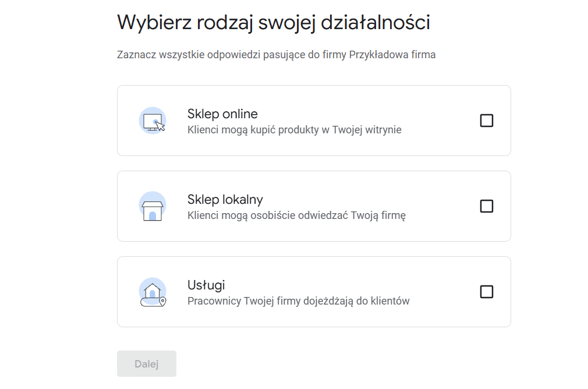Click "Pracownicy Twojej firmy dojeżdżają do klientów"
The width and height of the screenshot is (588, 389).
(299, 301)
